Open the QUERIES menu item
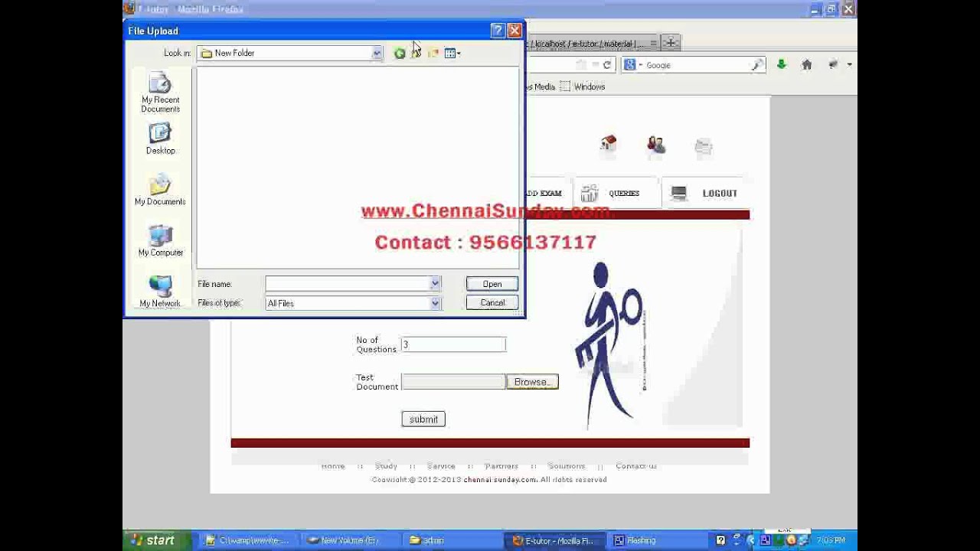Screen dimensions: 980x551 pos(617,194)
